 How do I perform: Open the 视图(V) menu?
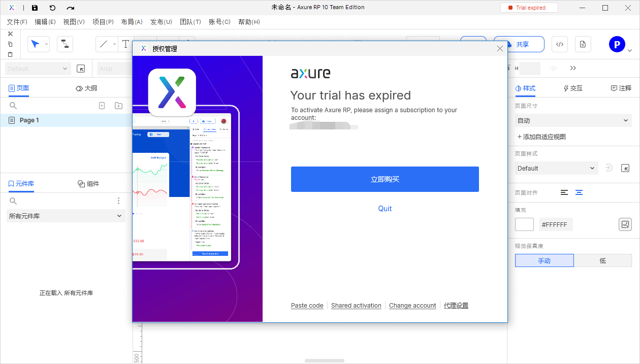click(74, 22)
